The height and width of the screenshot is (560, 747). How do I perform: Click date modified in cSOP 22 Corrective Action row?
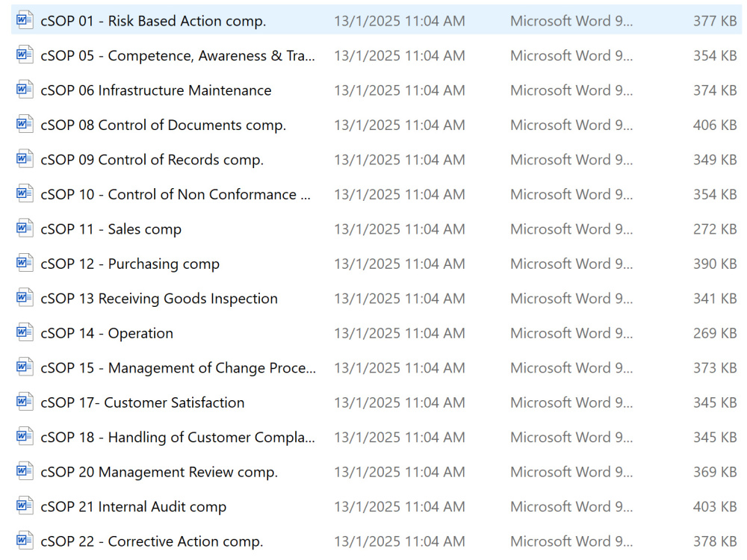pyautogui.click(x=399, y=542)
